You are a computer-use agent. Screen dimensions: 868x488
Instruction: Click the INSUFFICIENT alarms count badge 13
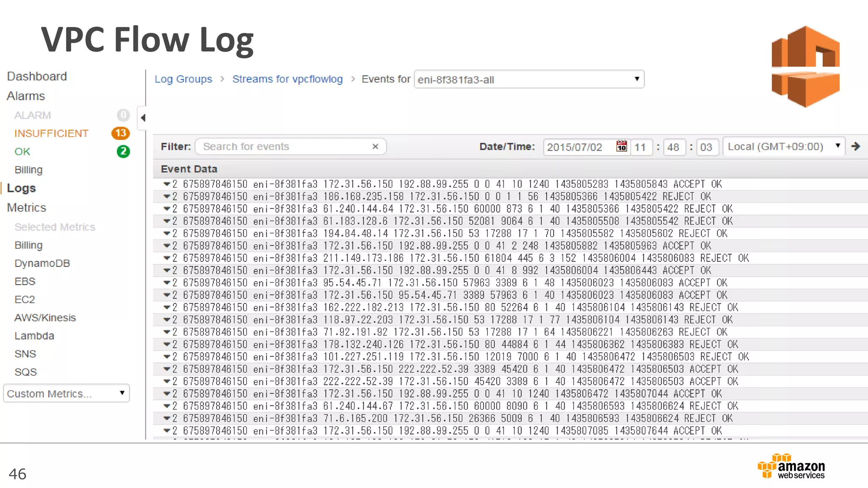pos(120,133)
